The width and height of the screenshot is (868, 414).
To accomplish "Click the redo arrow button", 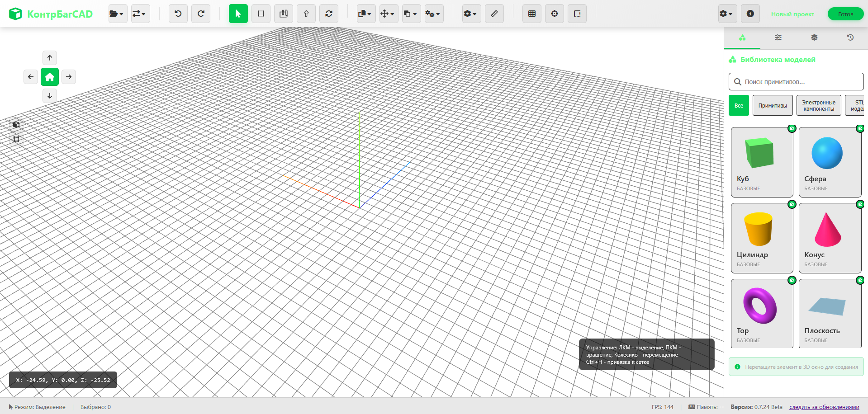I will point(201,14).
